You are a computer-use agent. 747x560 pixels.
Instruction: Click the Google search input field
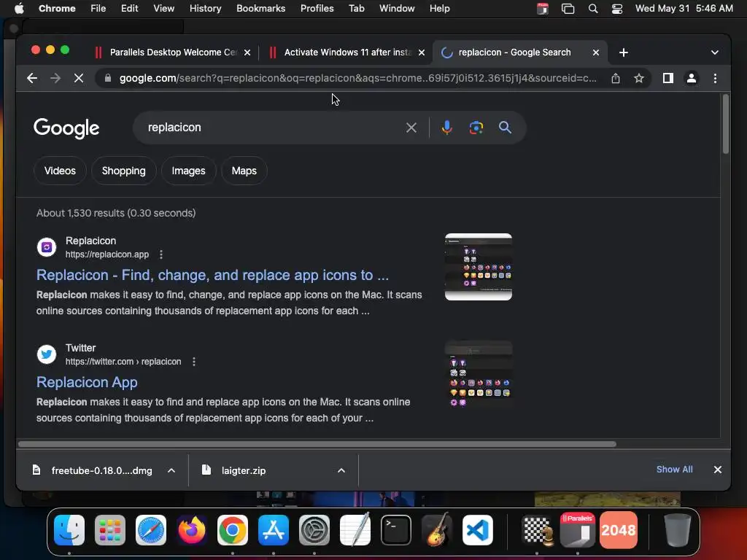(274, 128)
